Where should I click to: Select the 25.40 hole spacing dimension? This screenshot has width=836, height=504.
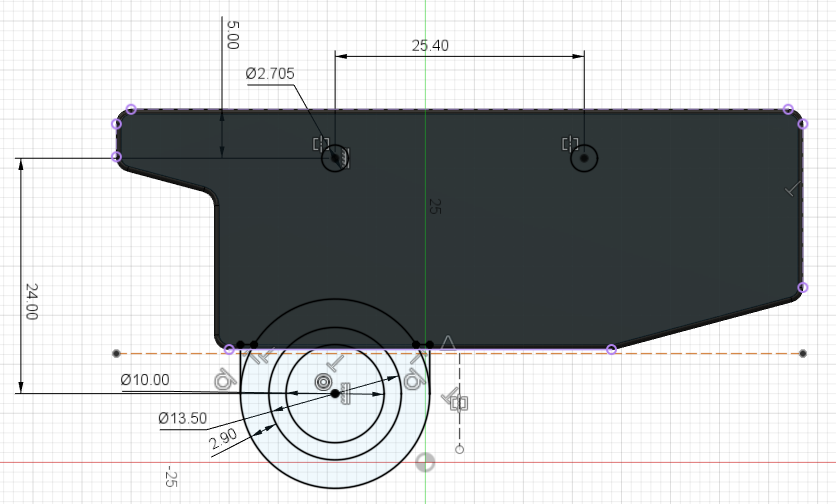(430, 46)
